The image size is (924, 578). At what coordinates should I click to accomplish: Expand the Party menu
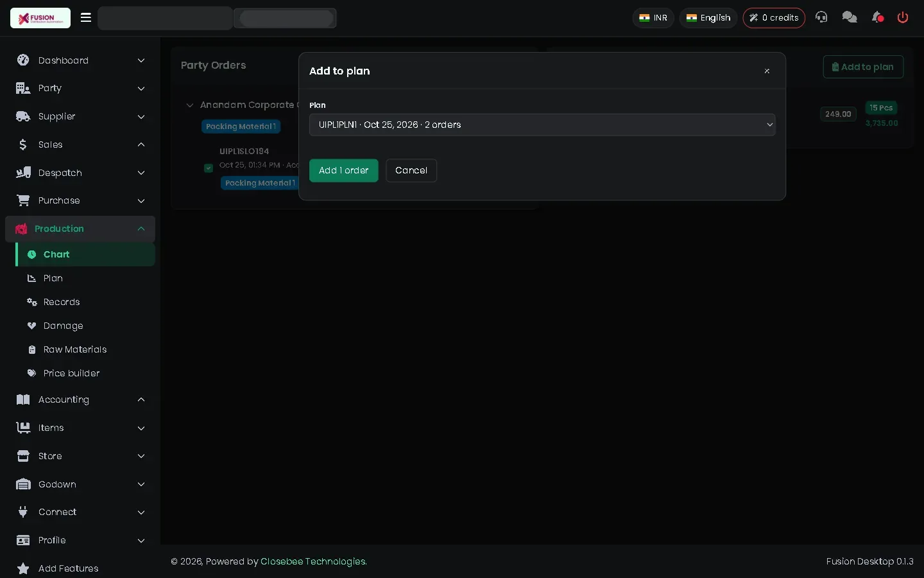click(80, 88)
